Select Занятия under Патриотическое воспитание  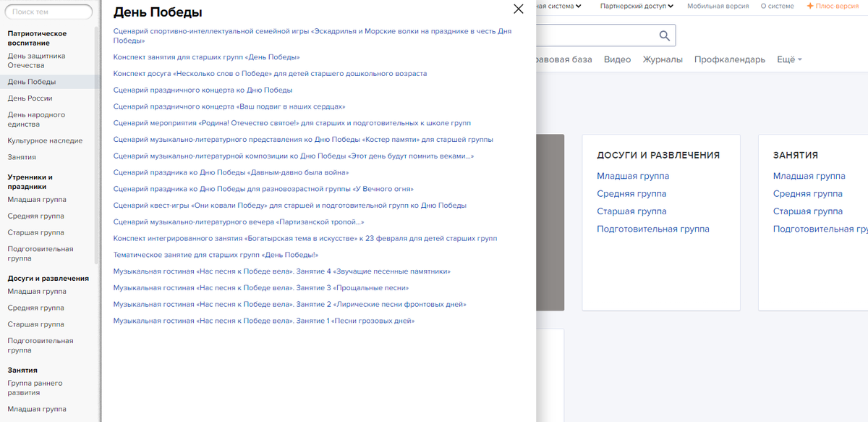22,157
